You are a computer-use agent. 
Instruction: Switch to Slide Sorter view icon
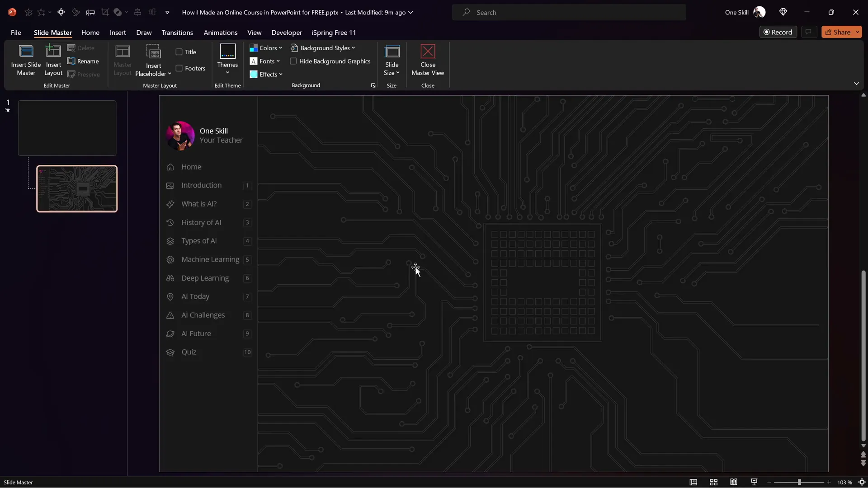point(713,482)
